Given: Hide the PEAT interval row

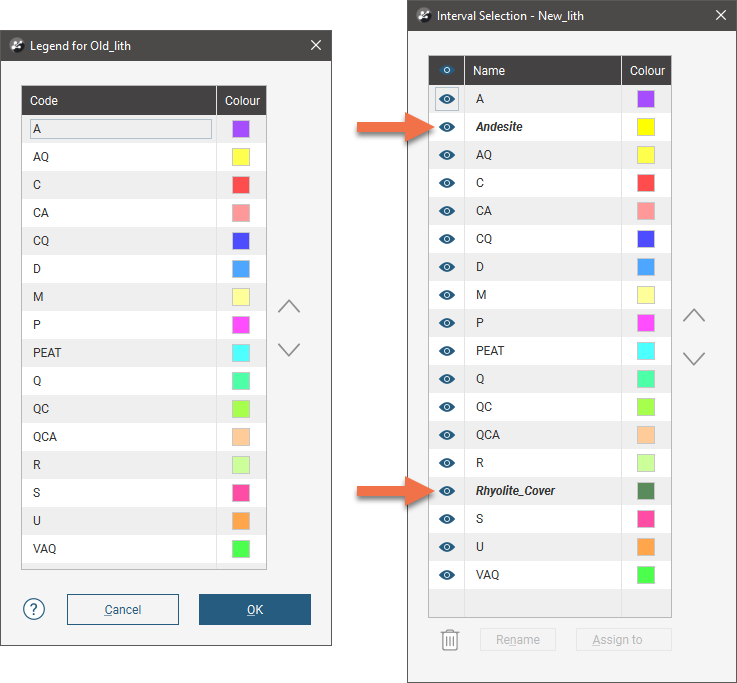Looking at the screenshot, I should click(x=447, y=351).
